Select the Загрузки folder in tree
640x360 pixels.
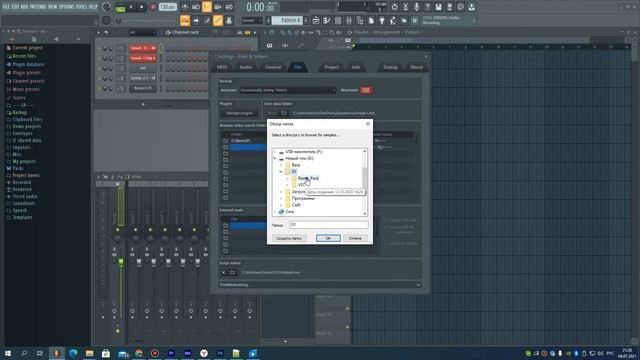pyautogui.click(x=298, y=191)
